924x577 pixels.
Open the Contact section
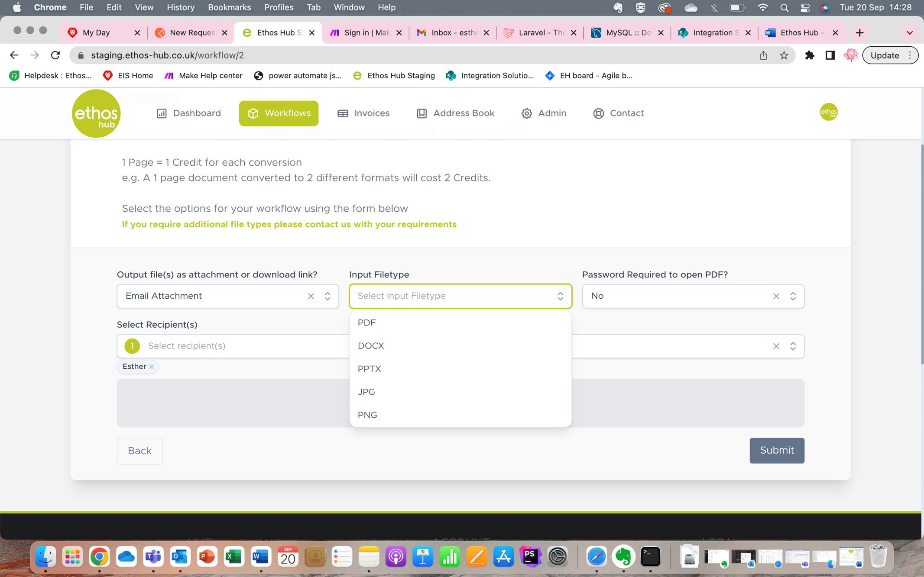pos(618,113)
